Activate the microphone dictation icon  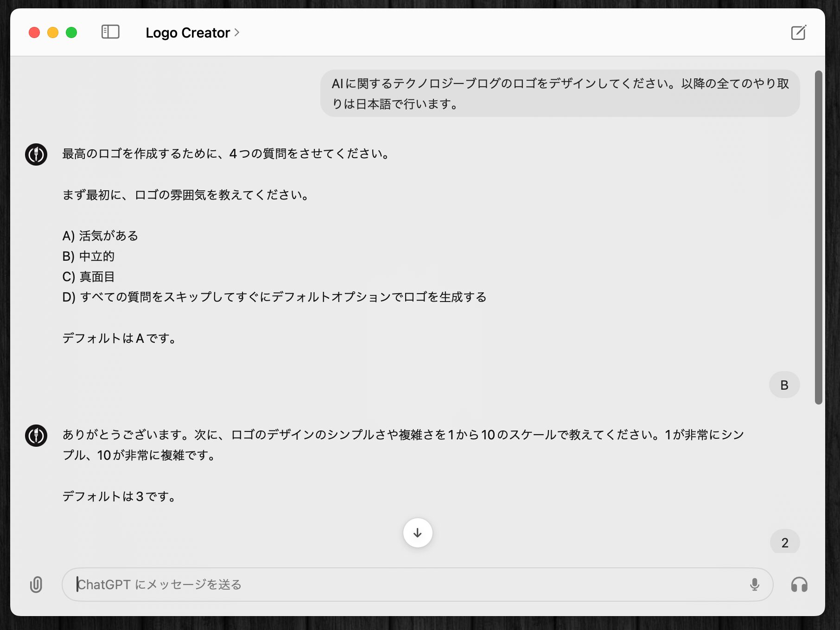(x=754, y=585)
